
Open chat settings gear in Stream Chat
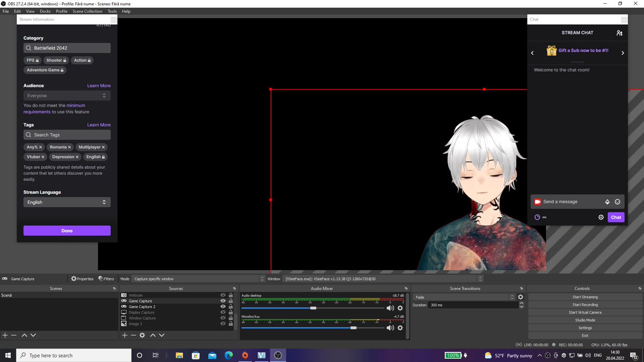[x=601, y=217]
